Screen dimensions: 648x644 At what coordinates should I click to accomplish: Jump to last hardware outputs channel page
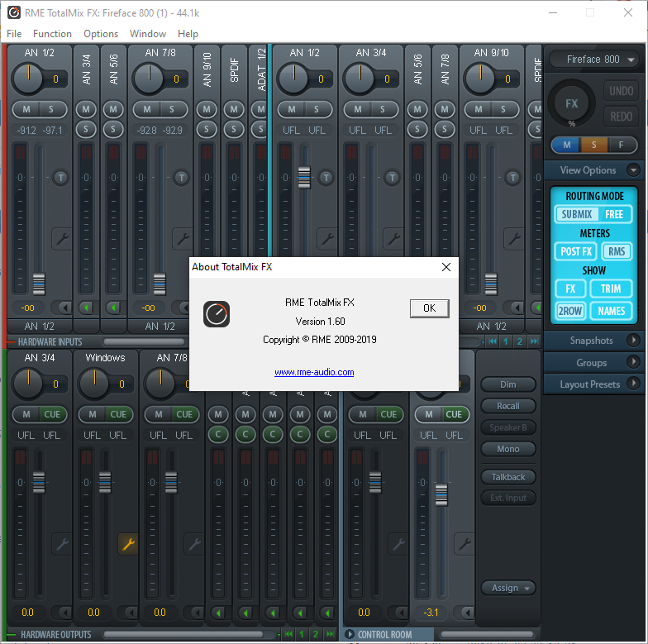tap(330, 633)
